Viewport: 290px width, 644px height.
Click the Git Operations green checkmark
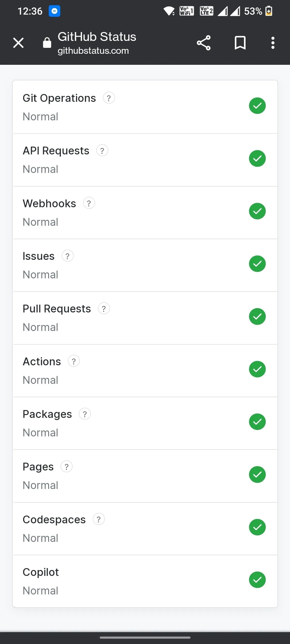tap(257, 106)
